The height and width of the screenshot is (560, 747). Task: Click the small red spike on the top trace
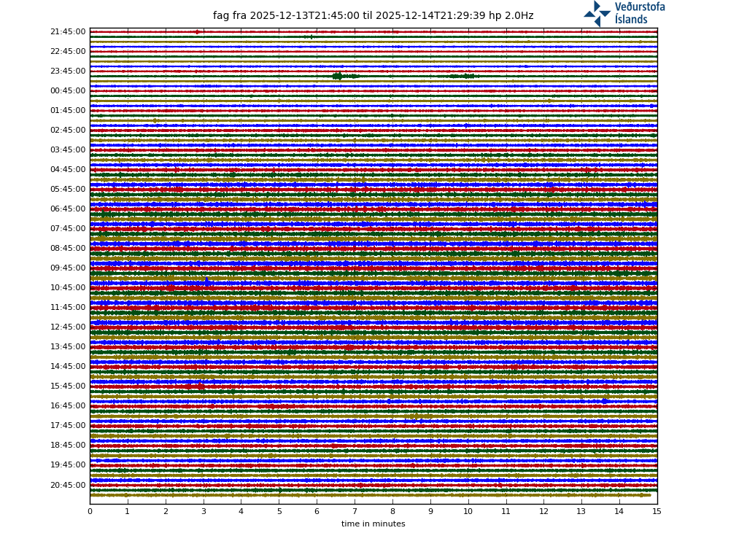(x=196, y=31)
